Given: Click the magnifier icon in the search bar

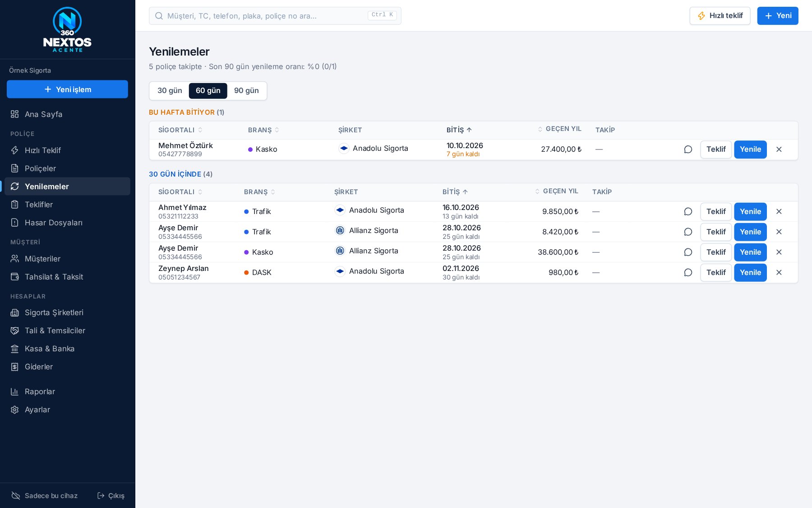Looking at the screenshot, I should tap(159, 16).
